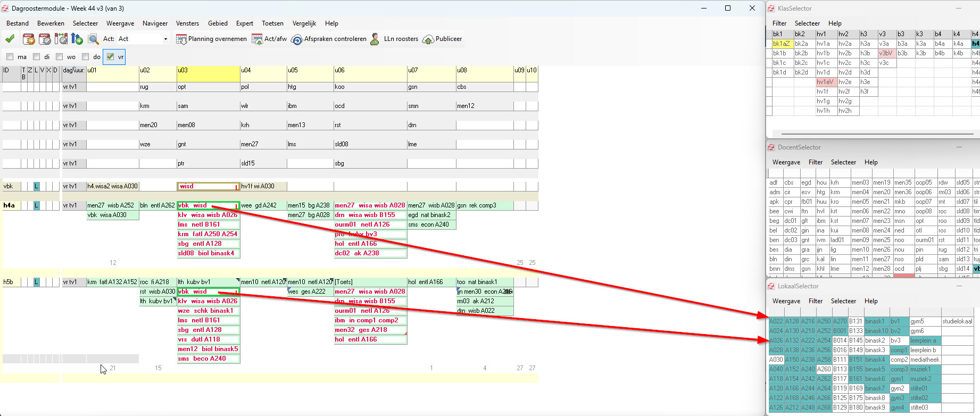Viewport: 980px width, 416px height.
Task: Click the Publiceer upload icon
Action: (428, 39)
